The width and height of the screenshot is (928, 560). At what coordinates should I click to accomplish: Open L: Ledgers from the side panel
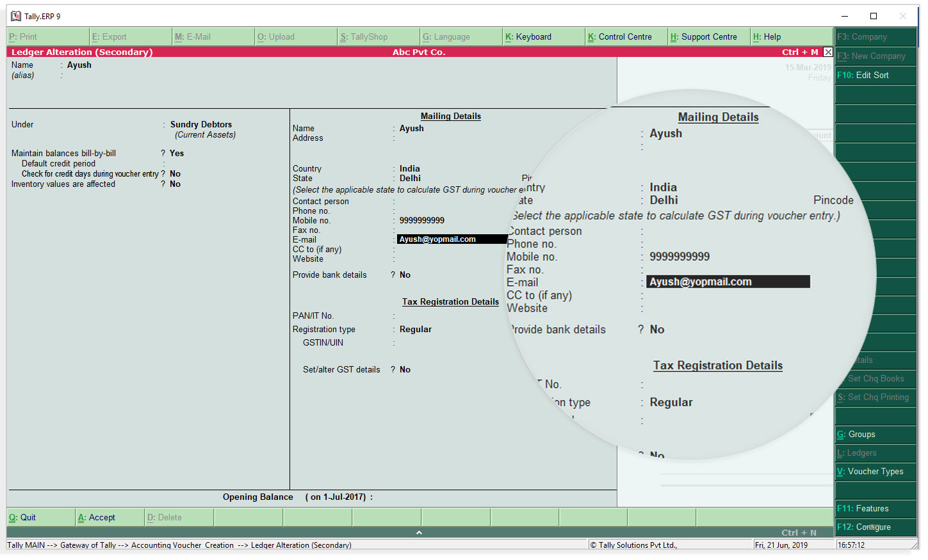875,453
